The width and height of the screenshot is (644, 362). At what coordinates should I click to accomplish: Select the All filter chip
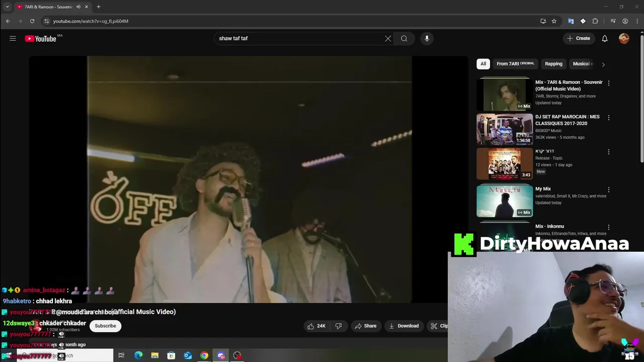pos(483,64)
